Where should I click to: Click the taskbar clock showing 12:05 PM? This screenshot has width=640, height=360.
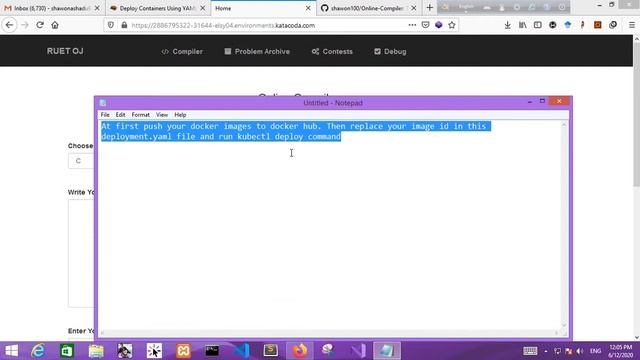[x=620, y=351]
